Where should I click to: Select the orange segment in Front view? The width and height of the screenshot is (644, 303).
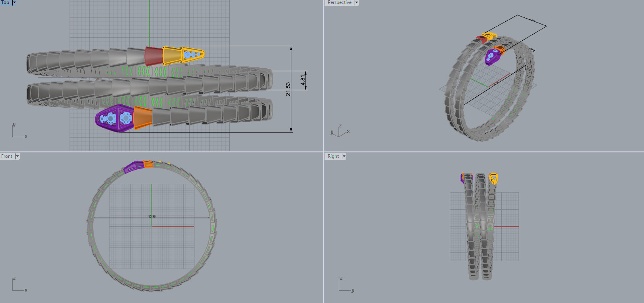tap(148, 164)
